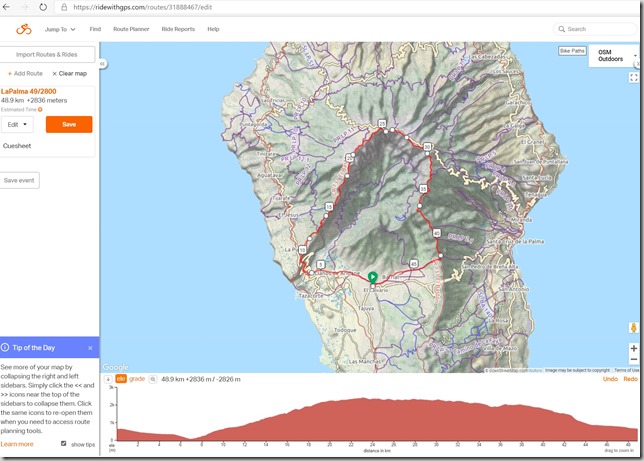Viewport: 644px width, 461px height.
Task: Click the browser back arrow
Action: [6, 7]
